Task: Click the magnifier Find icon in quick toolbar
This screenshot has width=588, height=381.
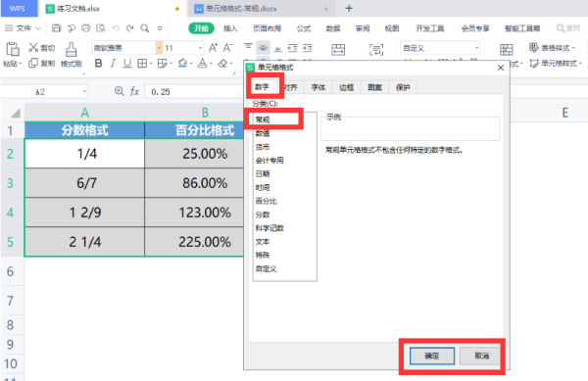Action: coord(145,28)
